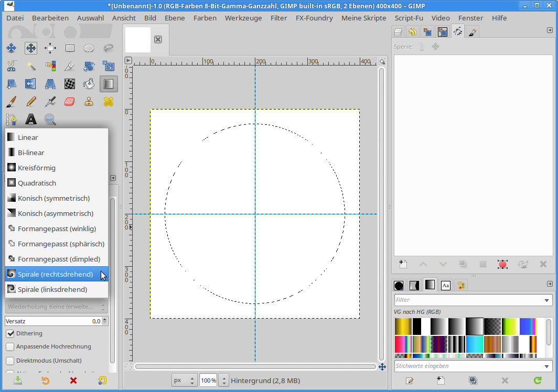Open the gradient Filter dropdown arrow
The height and width of the screenshot is (392, 558).
[548, 300]
